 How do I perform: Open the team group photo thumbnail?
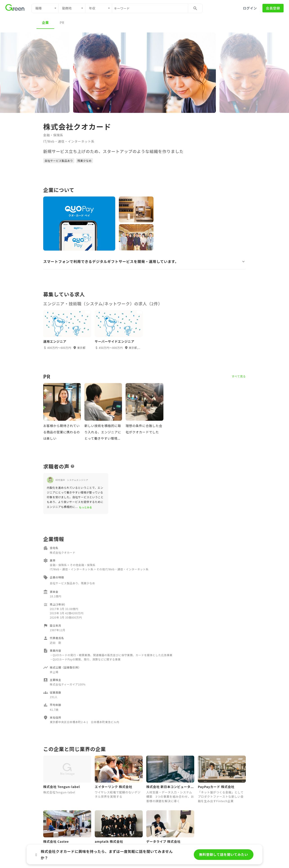click(x=136, y=237)
